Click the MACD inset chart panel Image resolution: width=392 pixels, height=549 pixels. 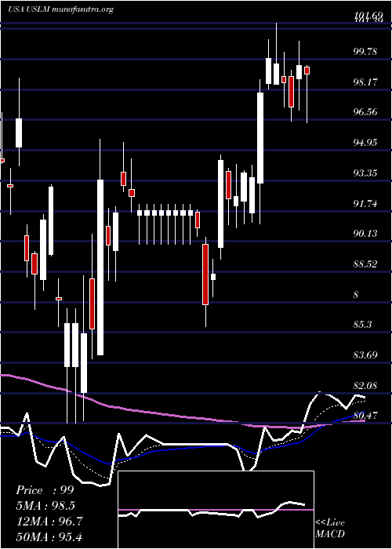(x=216, y=510)
